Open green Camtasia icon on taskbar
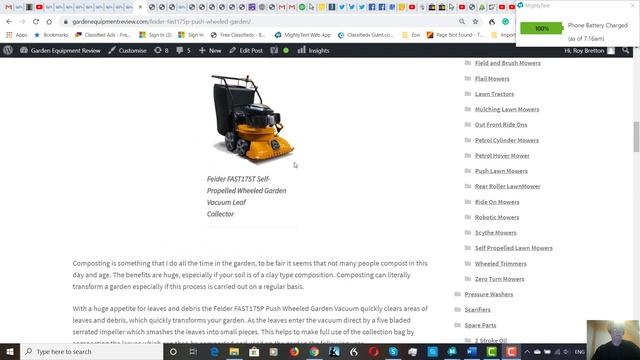This screenshot has height=360, width=640. pyautogui.click(x=492, y=351)
